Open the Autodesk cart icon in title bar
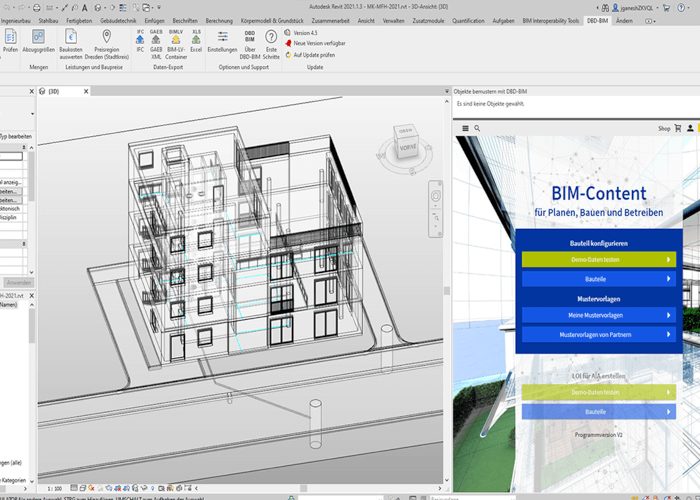The width and height of the screenshot is (700, 500). pos(667,8)
